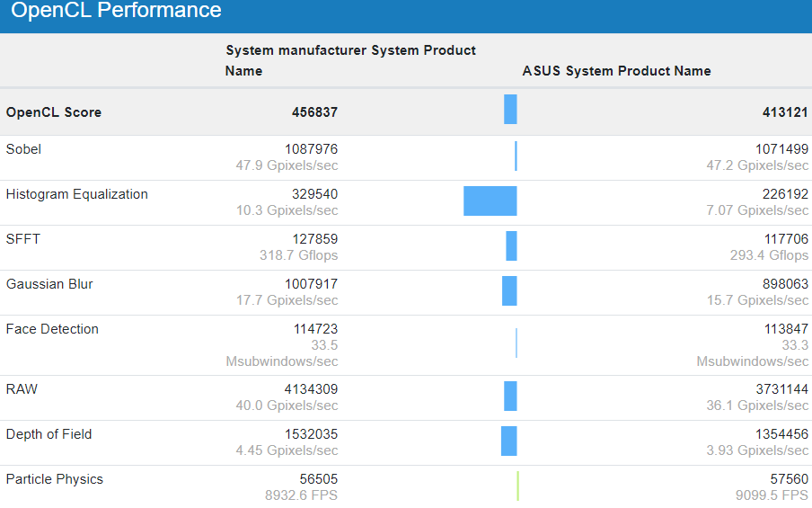Click the 4134309 RAW score value
Viewport: 812px width, 508px height.
pyautogui.click(x=311, y=389)
